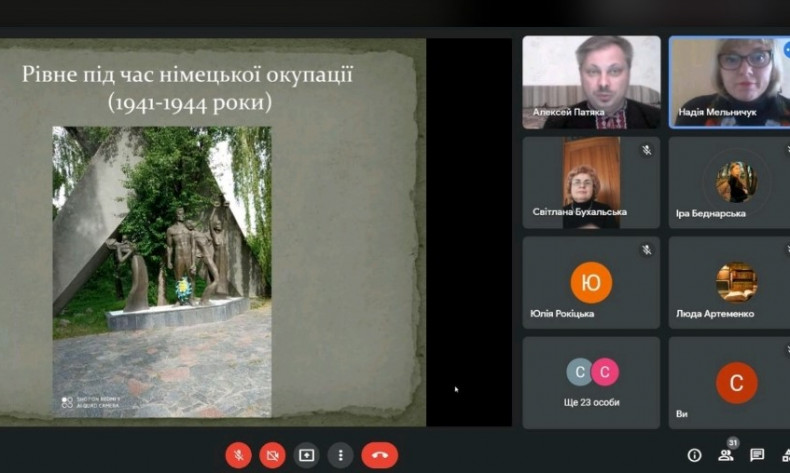The image size is (790, 473).
Task: Click the slide title Рівне під час німецької окупації
Action: coord(187,75)
